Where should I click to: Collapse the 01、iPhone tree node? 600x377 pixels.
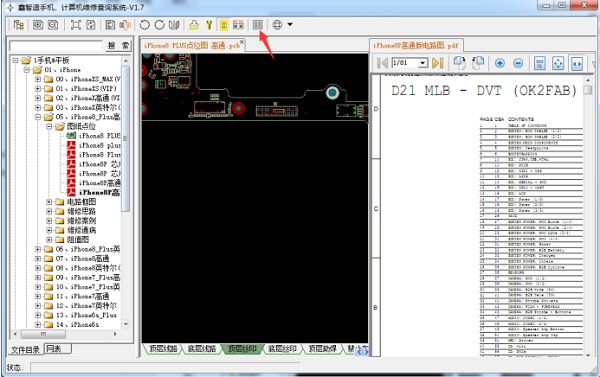pyautogui.click(x=26, y=70)
